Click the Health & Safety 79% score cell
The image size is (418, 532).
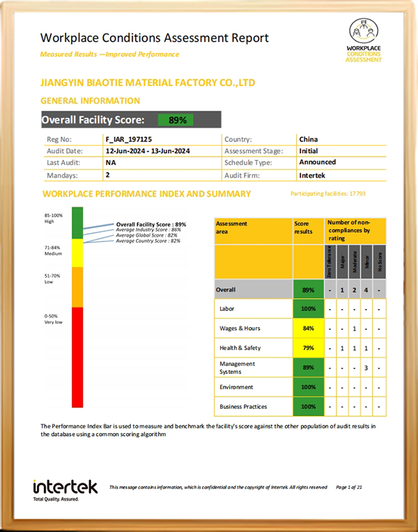point(307,347)
